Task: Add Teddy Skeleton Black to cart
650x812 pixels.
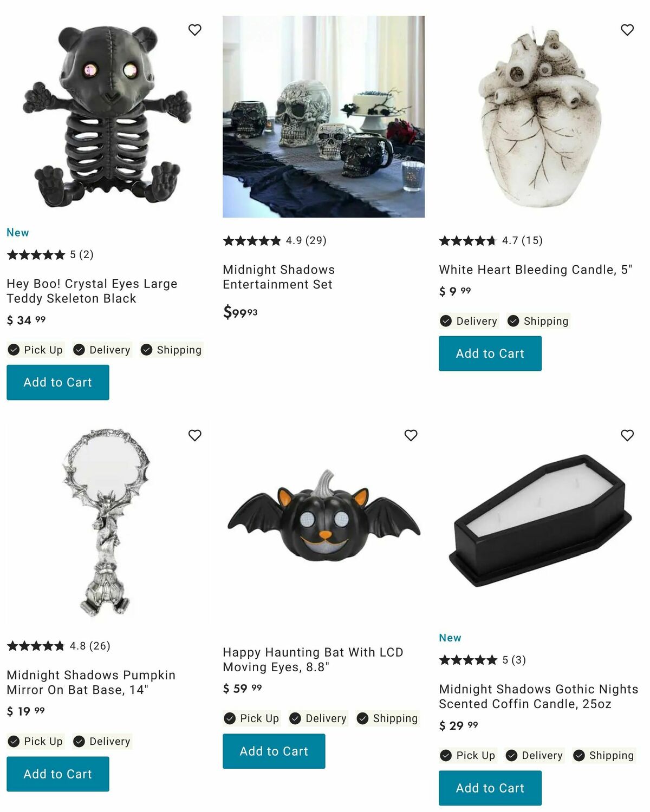Action: (x=58, y=382)
